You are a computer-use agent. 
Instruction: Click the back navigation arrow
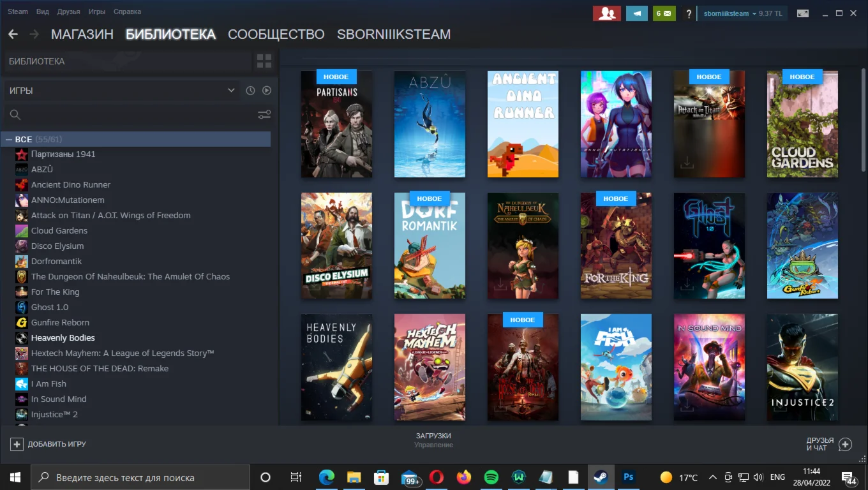(13, 34)
